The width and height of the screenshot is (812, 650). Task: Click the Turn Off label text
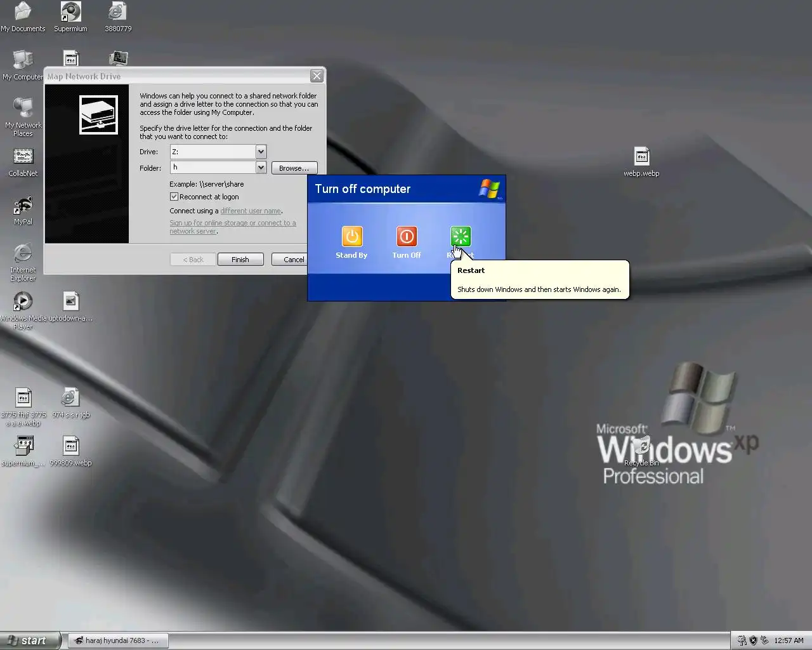tap(407, 255)
